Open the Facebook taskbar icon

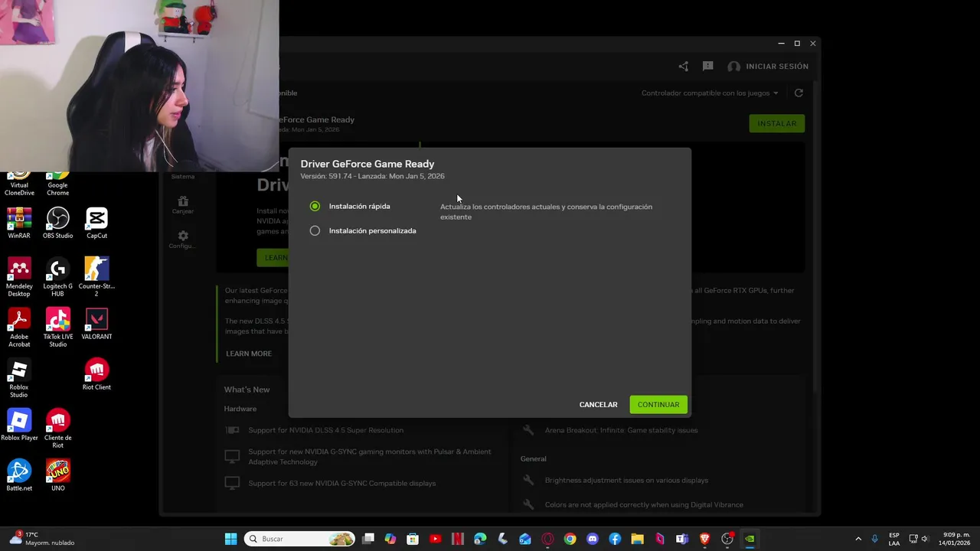point(615,539)
